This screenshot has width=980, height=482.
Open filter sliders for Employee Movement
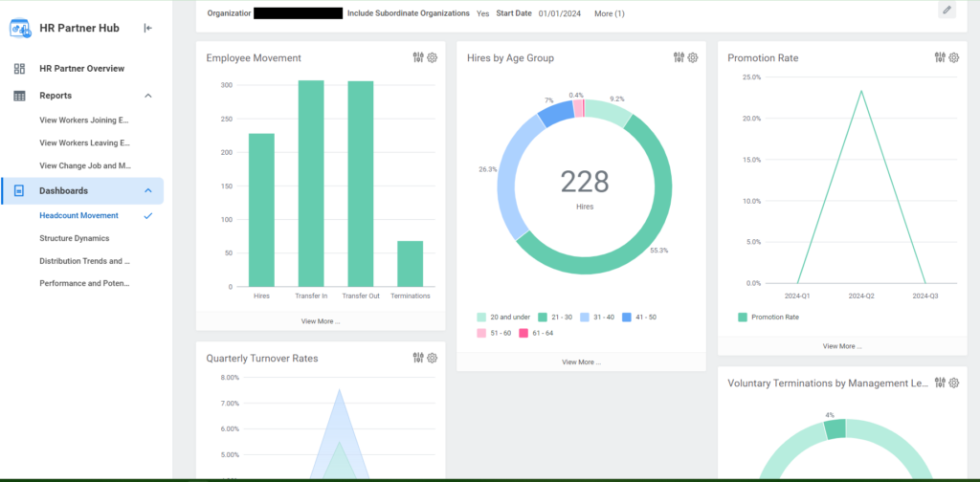pos(418,57)
